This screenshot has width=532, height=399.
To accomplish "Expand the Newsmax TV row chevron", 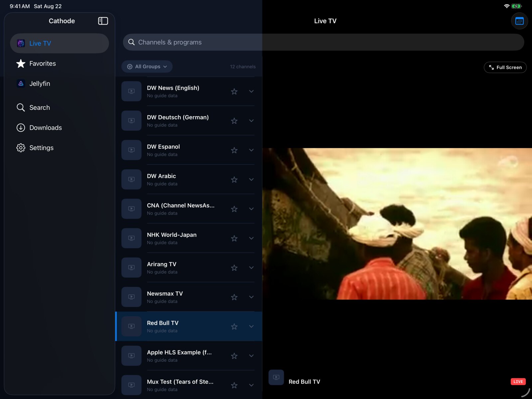I will [x=251, y=297].
